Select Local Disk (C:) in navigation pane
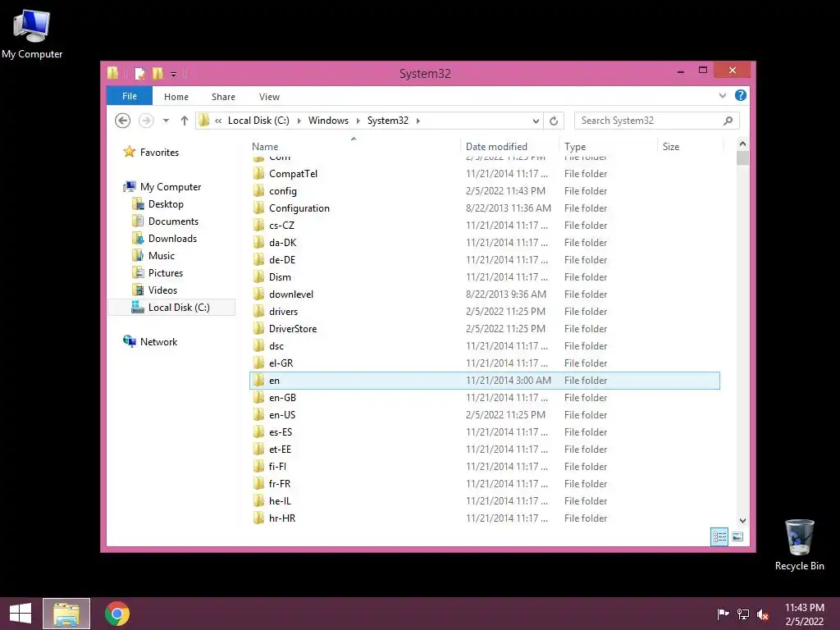This screenshot has height=630, width=840. [x=171, y=307]
